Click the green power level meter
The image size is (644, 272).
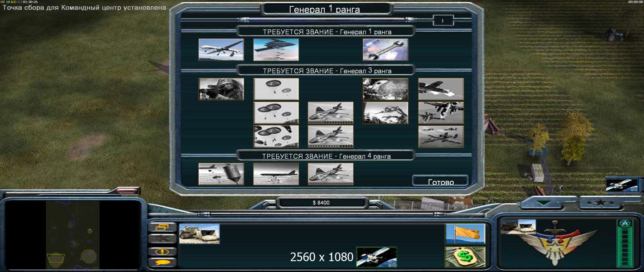point(624,243)
